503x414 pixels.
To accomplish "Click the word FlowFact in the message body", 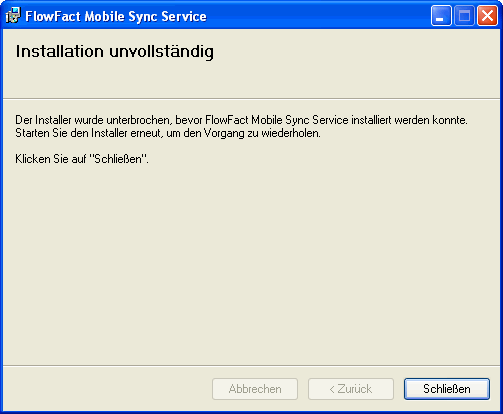I will coord(227,120).
